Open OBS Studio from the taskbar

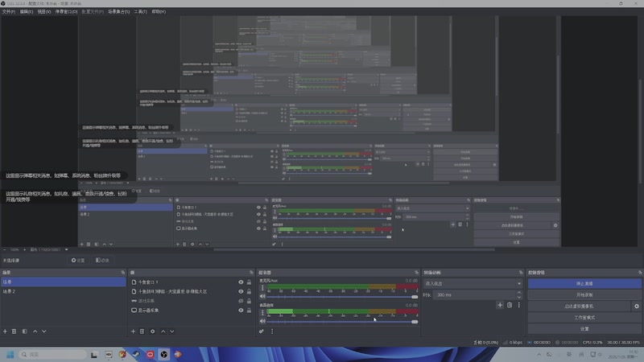(x=164, y=354)
